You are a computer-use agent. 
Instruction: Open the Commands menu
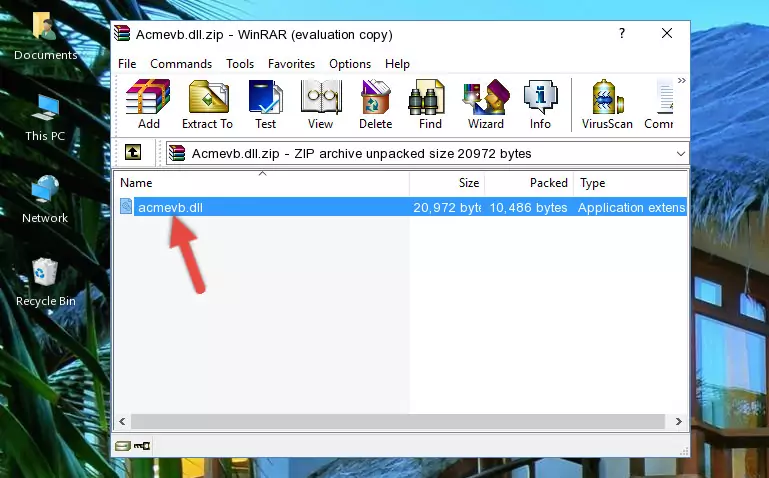coord(181,64)
